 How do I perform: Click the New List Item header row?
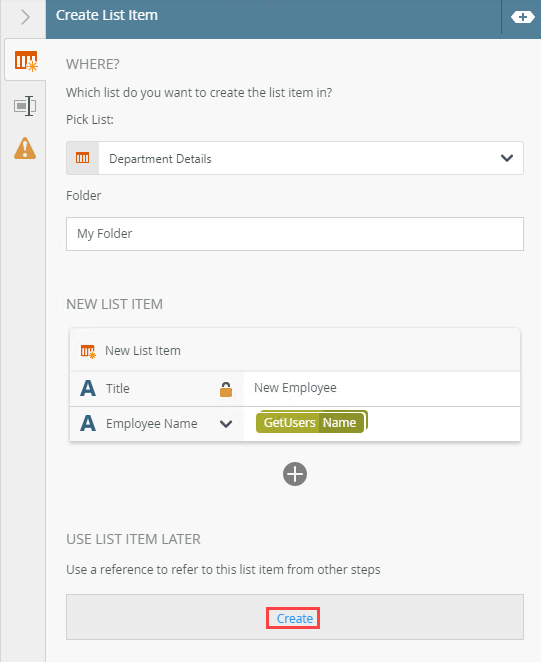click(295, 350)
